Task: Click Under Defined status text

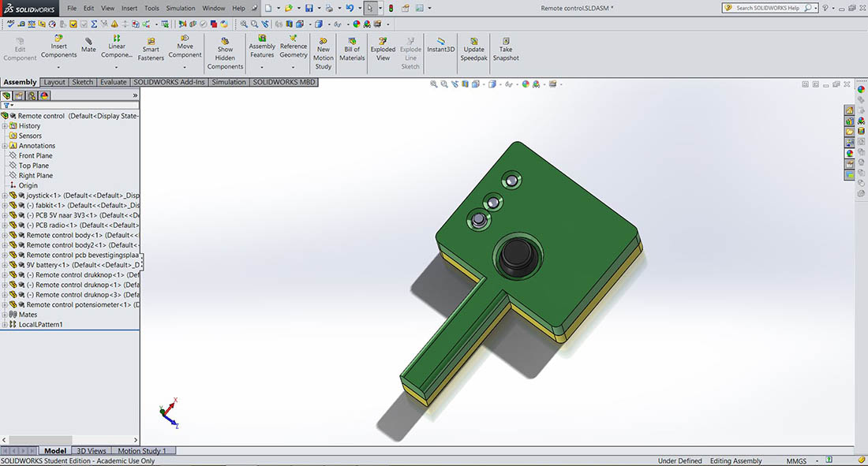Action: 679,460
